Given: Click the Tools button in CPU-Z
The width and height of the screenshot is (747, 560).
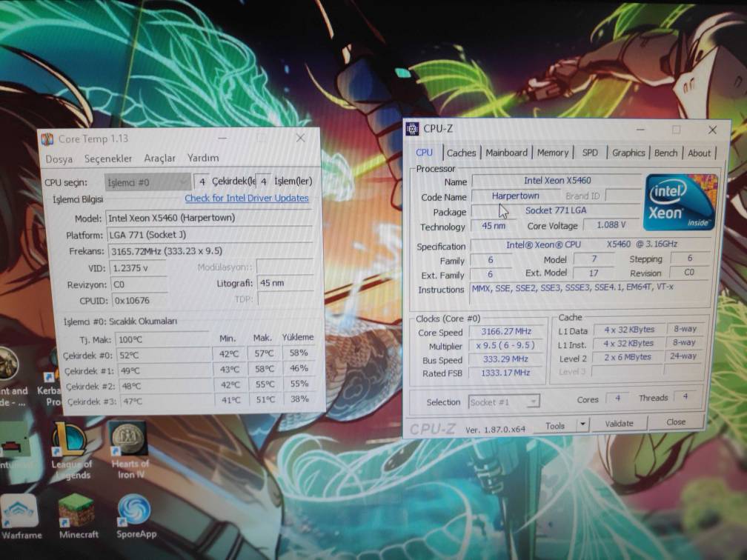Looking at the screenshot, I should point(554,425).
